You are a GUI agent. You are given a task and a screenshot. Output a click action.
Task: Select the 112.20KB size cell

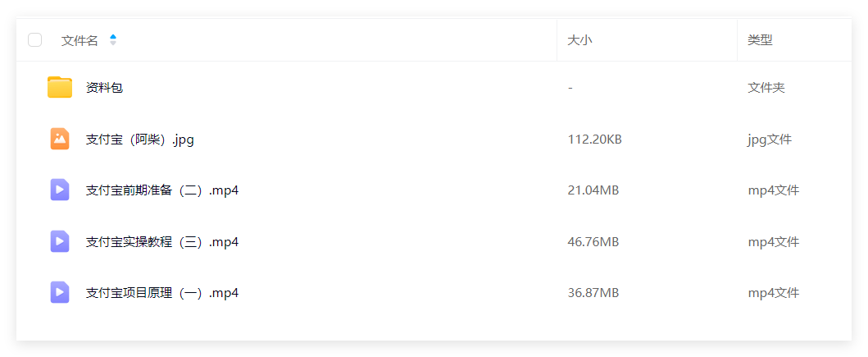point(595,140)
